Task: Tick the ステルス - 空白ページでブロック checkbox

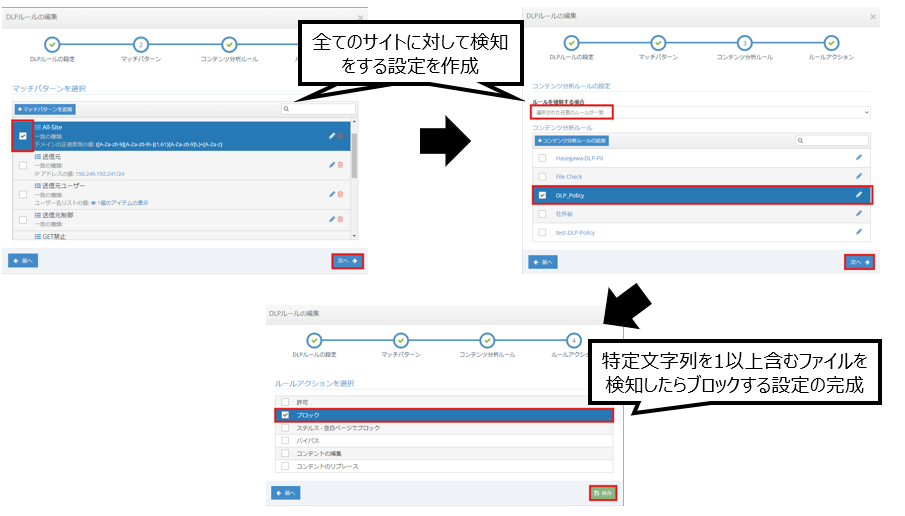Action: [x=285, y=428]
